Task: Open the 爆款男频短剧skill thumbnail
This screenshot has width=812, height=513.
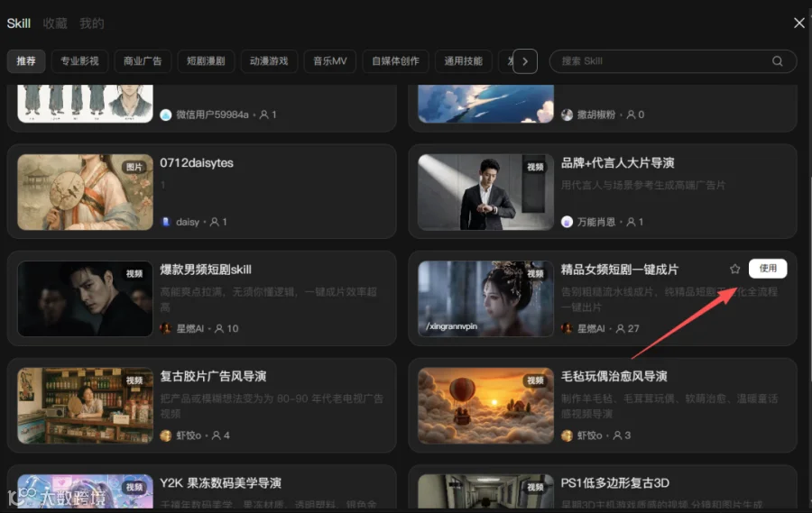Action: pos(86,298)
